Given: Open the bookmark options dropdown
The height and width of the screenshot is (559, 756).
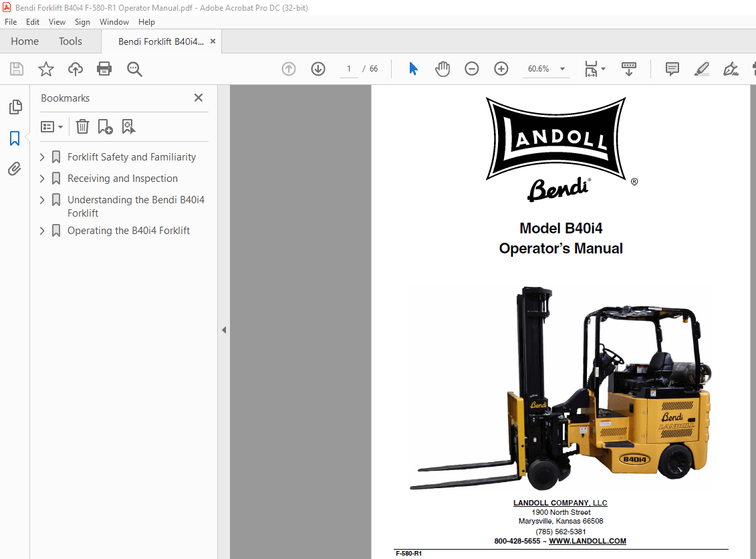Looking at the screenshot, I should click(x=51, y=126).
